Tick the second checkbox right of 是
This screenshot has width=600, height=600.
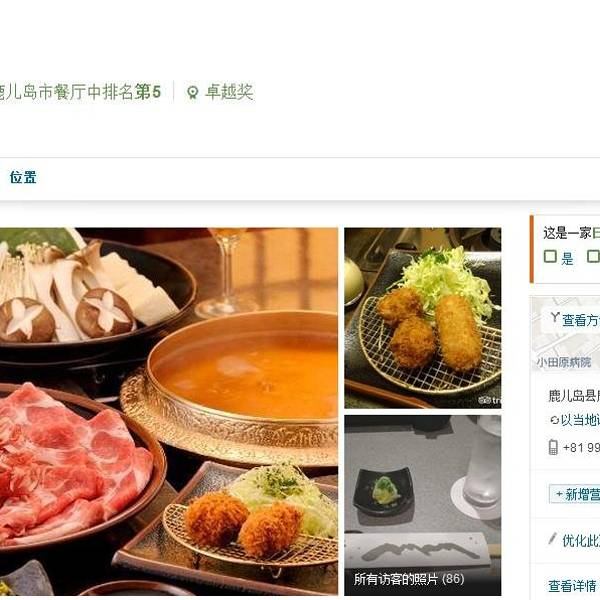(x=593, y=256)
